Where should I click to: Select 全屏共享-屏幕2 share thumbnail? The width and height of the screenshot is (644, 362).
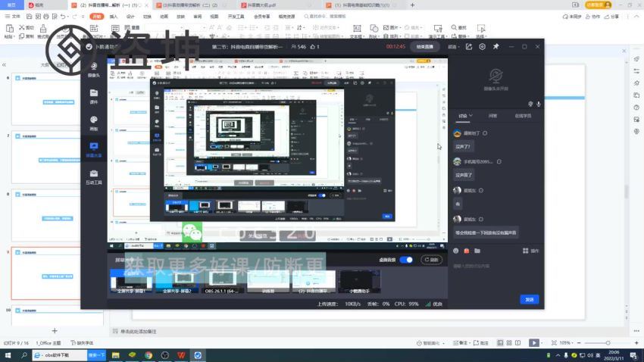tap(177, 282)
